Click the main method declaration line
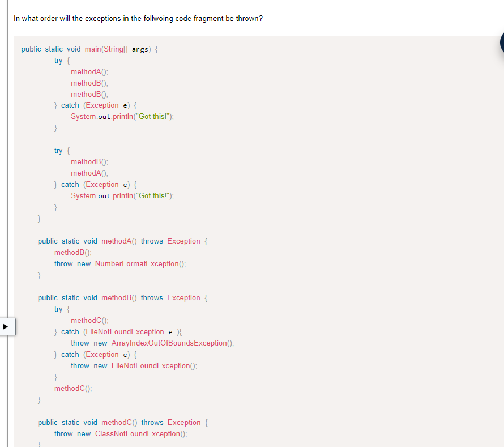Screen dimensions: 504x447 [x=88, y=49]
